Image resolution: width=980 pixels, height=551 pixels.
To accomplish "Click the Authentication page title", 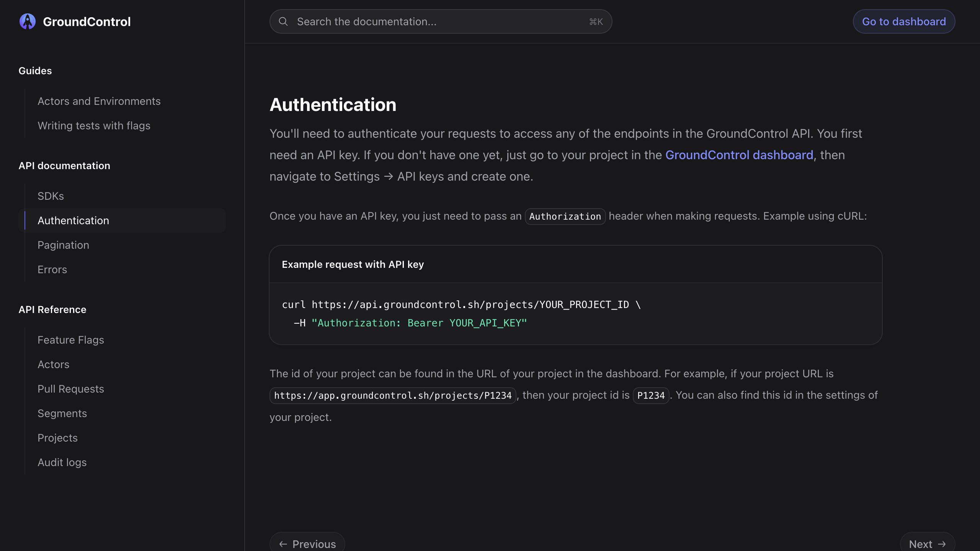I will click(x=333, y=104).
